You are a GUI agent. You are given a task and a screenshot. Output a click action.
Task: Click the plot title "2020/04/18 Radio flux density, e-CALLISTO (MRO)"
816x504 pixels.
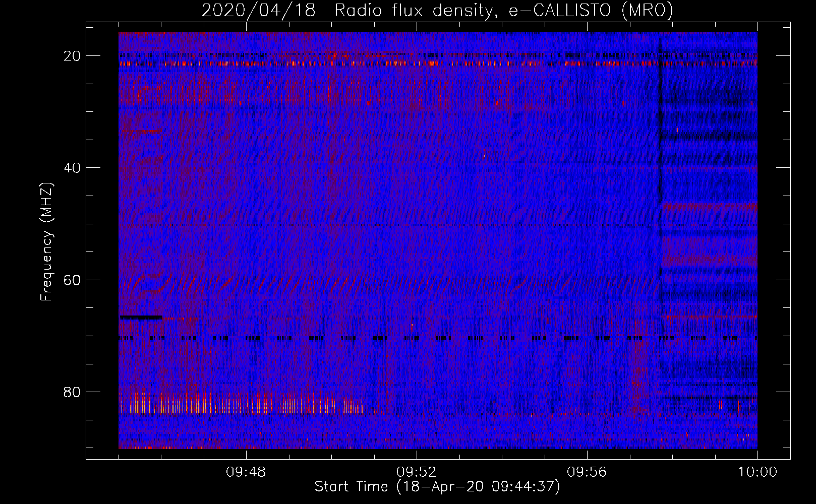(437, 10)
